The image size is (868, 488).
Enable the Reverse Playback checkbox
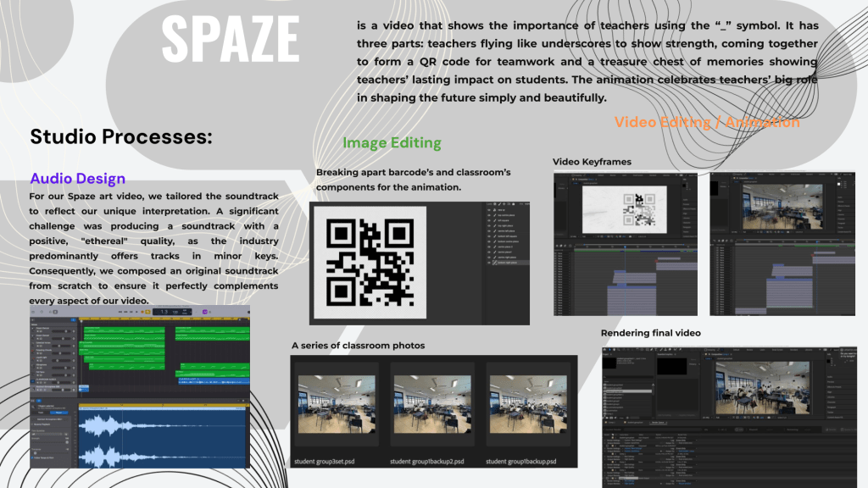33,424
